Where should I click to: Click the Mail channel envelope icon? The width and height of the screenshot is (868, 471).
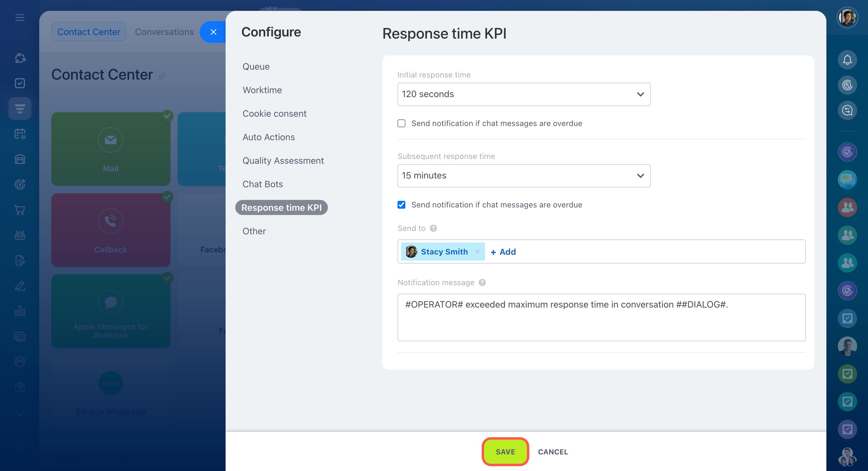click(110, 140)
